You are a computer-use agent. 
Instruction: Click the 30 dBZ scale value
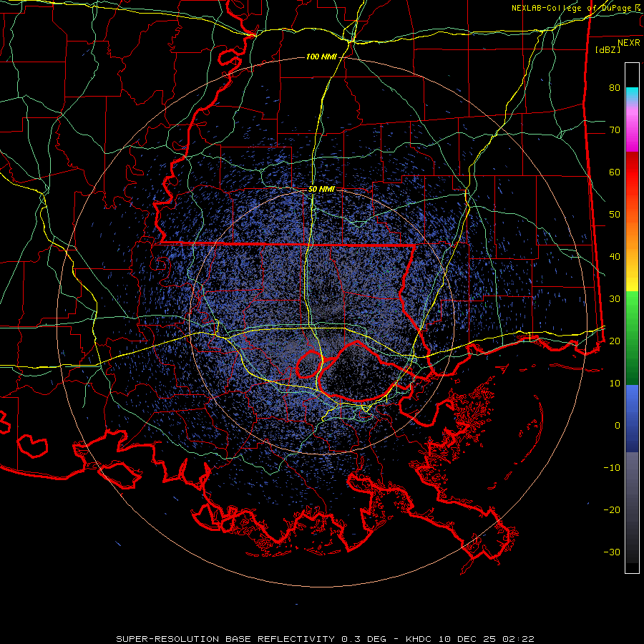pos(615,299)
